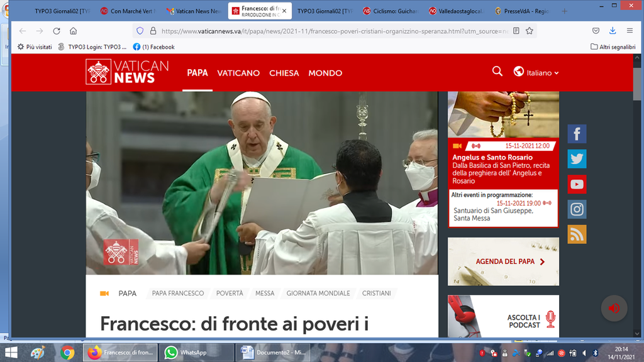Click the Facebook share icon
The height and width of the screenshot is (362, 644).
tap(577, 134)
